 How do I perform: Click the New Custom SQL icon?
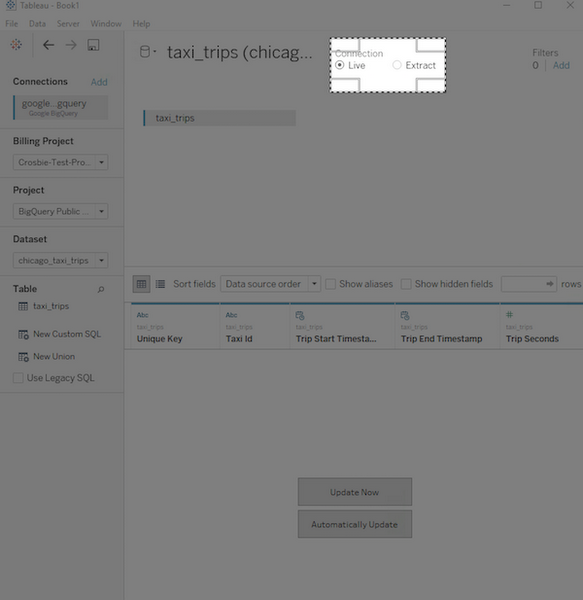pos(23,334)
